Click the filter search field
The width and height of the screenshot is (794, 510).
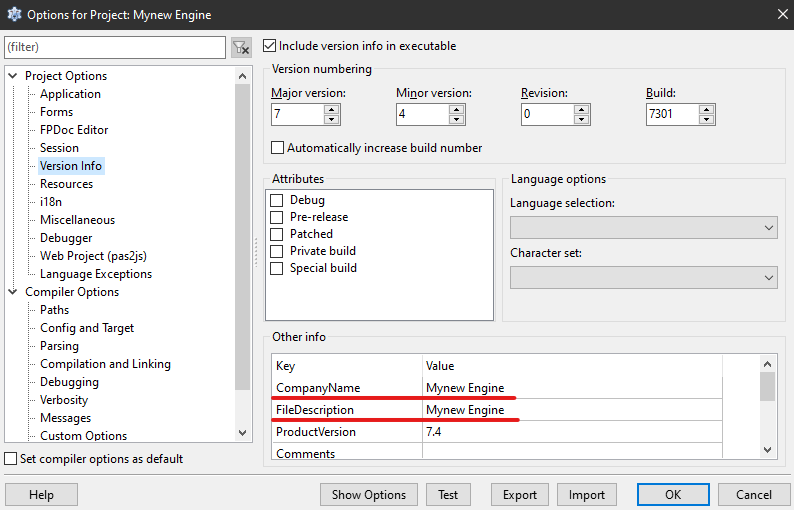[x=115, y=47]
